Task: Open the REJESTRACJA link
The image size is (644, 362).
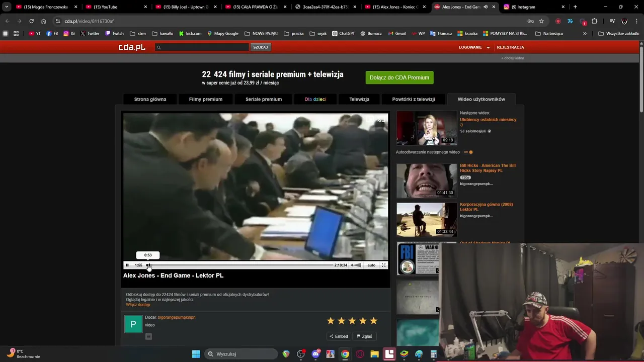Action: [510, 47]
